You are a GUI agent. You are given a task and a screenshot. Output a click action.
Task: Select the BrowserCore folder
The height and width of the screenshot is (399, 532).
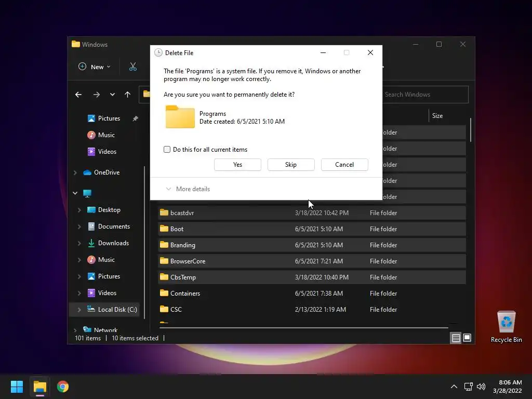[x=312, y=261]
